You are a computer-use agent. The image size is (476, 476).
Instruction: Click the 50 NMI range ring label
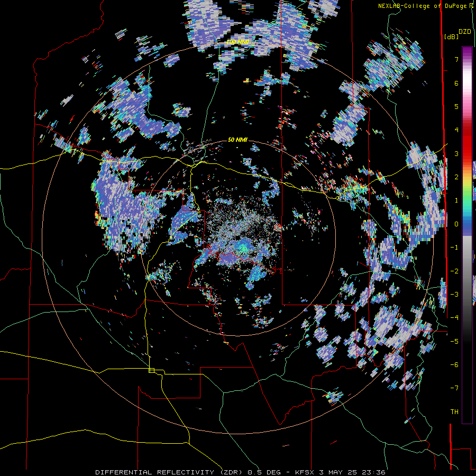click(237, 140)
